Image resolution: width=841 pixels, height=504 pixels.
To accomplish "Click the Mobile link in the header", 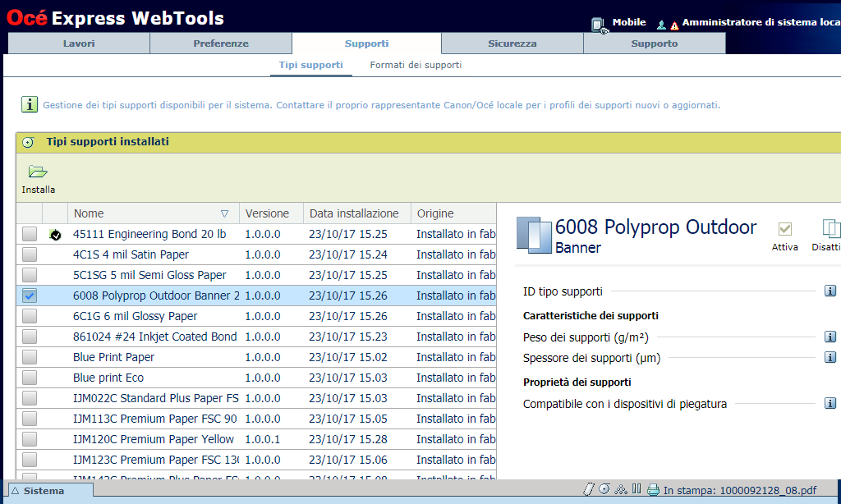I will tap(629, 22).
